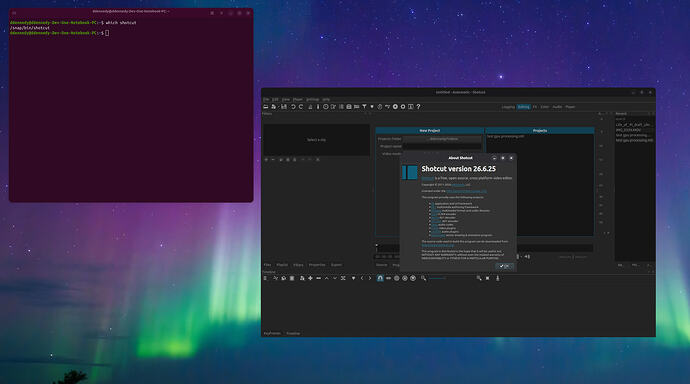Toggle the highlighted Snap magnet button
The width and height of the screenshot is (690, 384).
[380, 278]
